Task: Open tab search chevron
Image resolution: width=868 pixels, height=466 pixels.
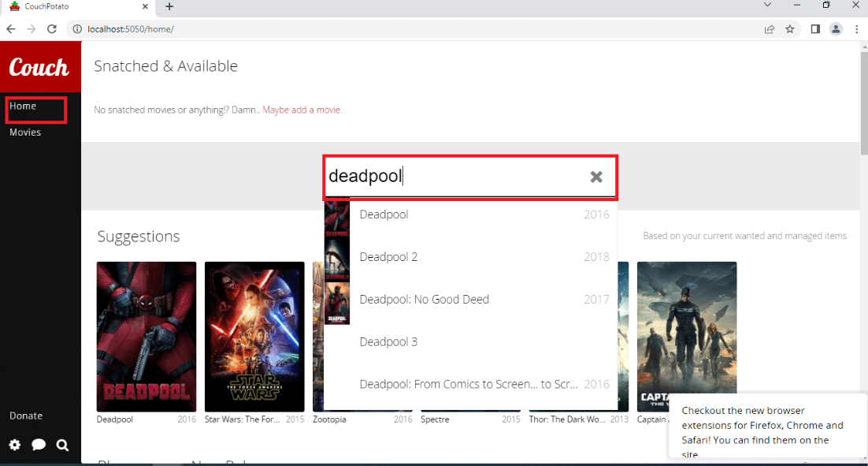Action: (x=767, y=5)
